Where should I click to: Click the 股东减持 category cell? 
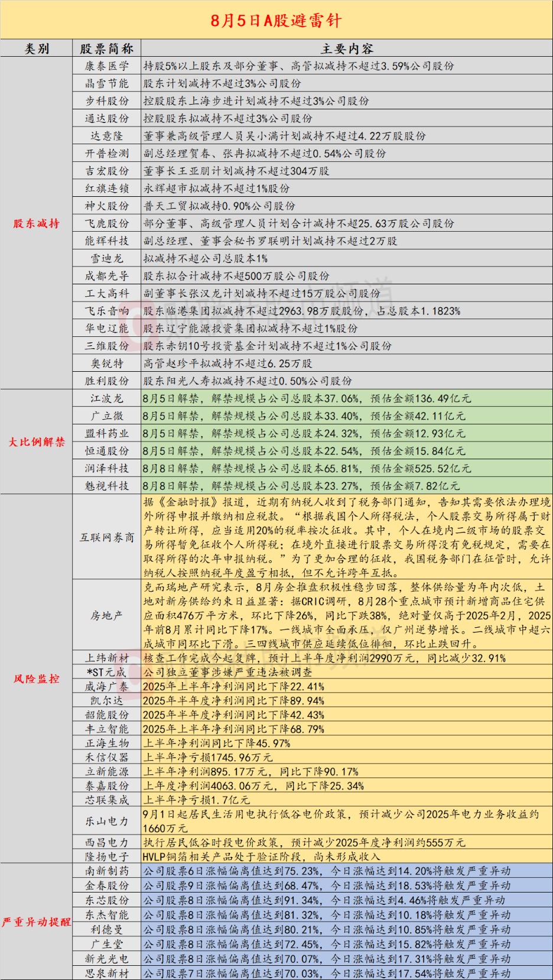(x=37, y=223)
